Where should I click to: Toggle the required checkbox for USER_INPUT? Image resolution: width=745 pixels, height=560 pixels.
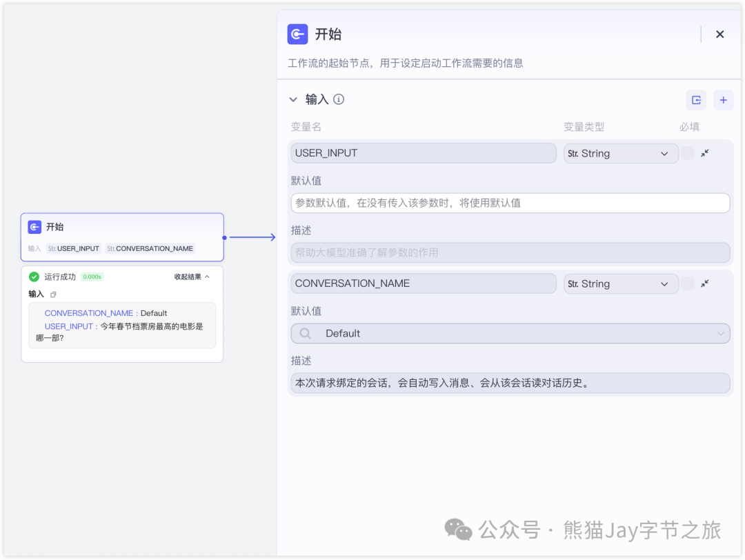(x=687, y=153)
